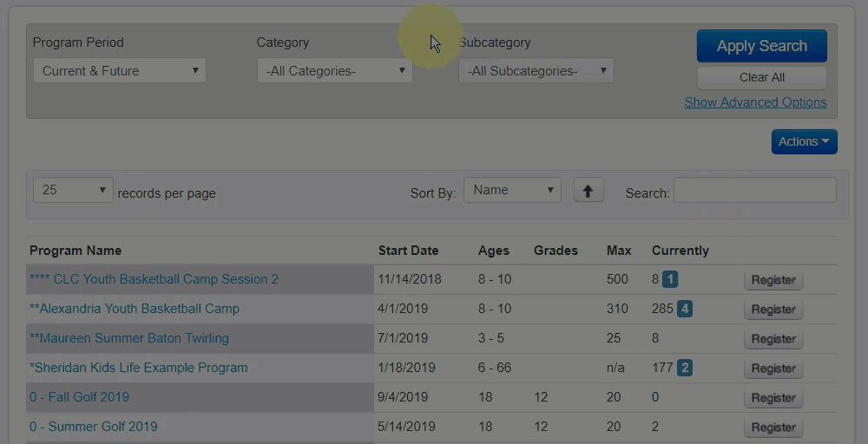
Task: Open the Sheridan Kids Life Example Program
Action: [139, 368]
